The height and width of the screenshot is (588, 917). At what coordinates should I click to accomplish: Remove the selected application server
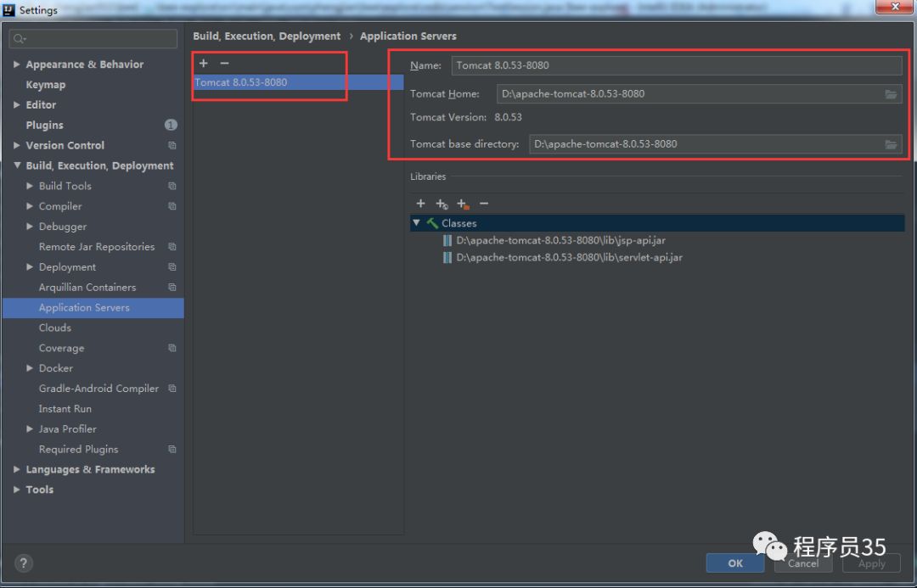(224, 63)
